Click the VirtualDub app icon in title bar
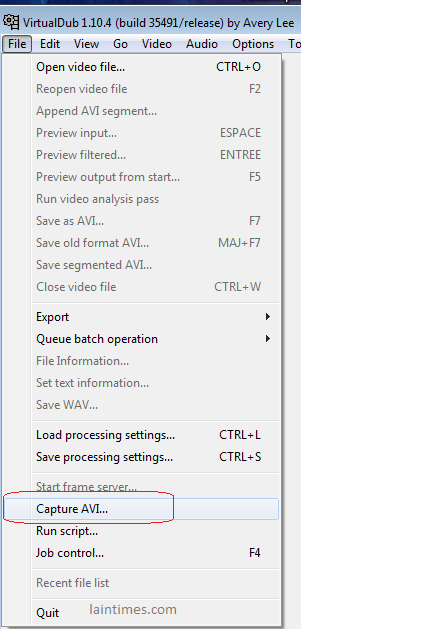 [11, 22]
